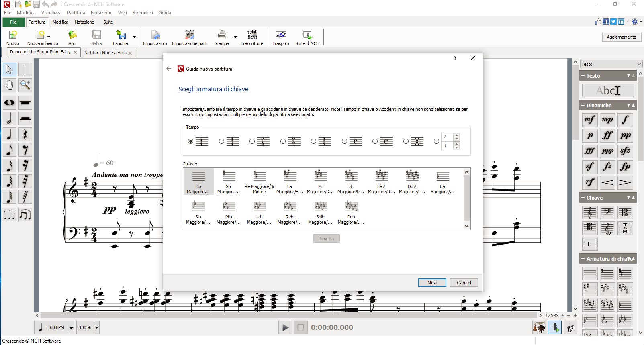Pick the quarter rest tool
Screen dimensions: 644x345
click(25, 134)
